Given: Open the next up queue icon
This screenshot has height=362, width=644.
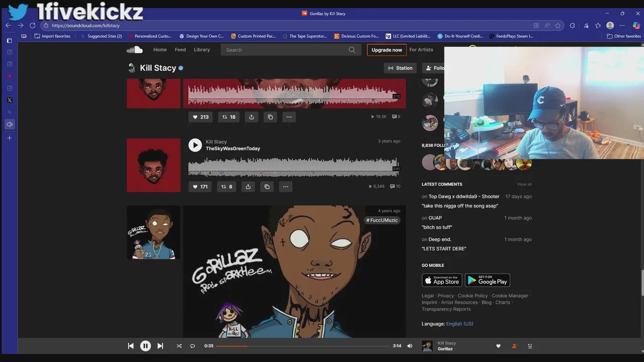Looking at the screenshot, I should [530, 346].
